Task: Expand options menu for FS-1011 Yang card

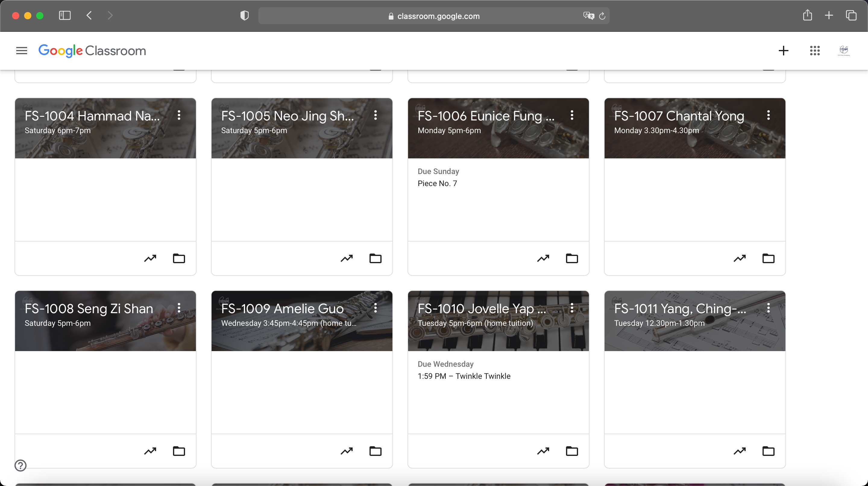Action: pos(768,308)
